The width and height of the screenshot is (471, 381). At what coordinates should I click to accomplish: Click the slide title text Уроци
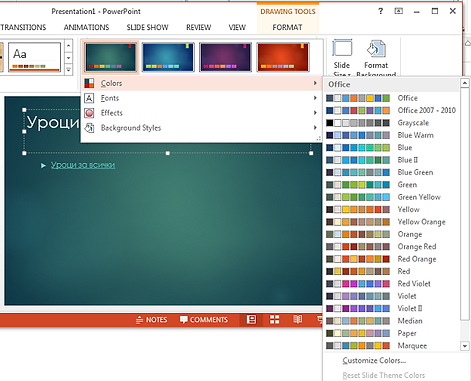[x=53, y=122]
